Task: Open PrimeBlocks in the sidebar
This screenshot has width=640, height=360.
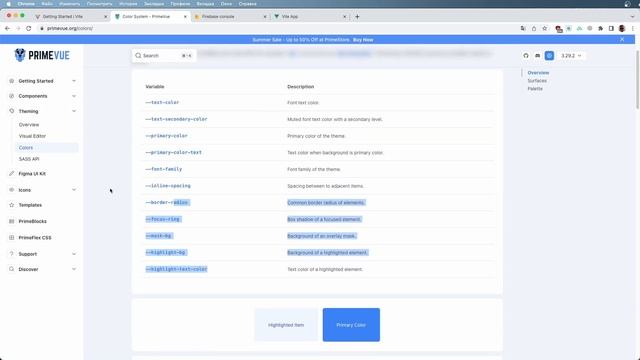Action: pos(33,221)
